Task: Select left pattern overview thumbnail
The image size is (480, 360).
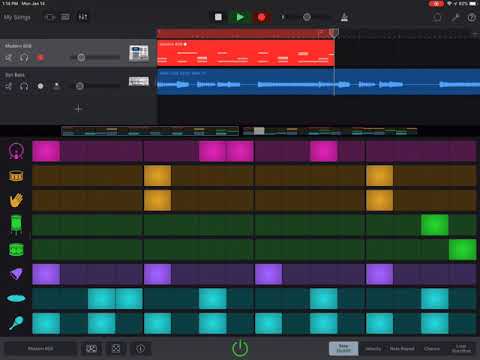Action: coord(150,131)
